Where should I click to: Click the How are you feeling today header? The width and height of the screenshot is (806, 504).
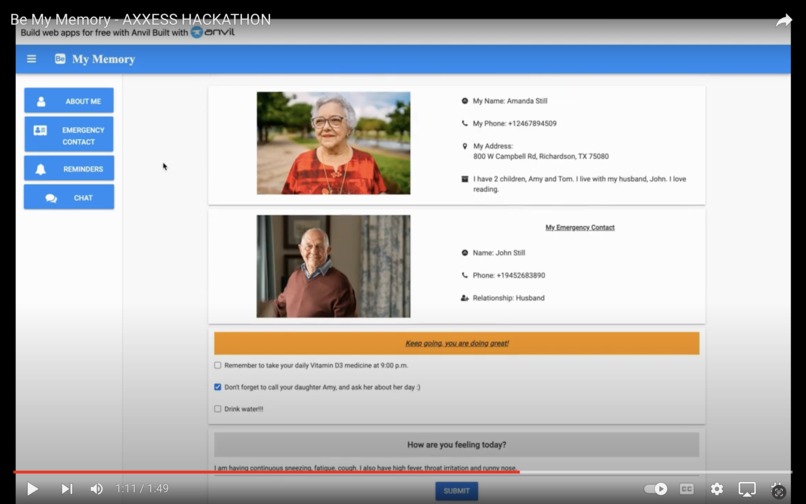[x=456, y=445]
